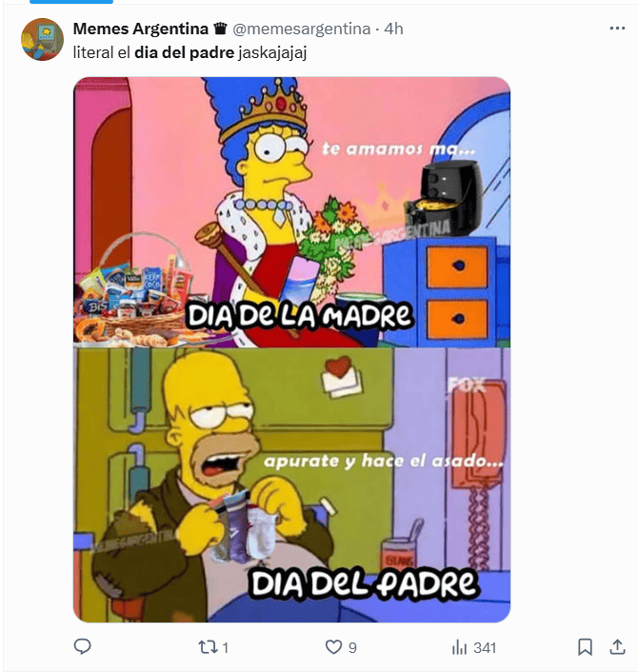View tweet analytics bar chart icon
Image resolution: width=638 pixels, height=672 pixels.
pyautogui.click(x=459, y=646)
